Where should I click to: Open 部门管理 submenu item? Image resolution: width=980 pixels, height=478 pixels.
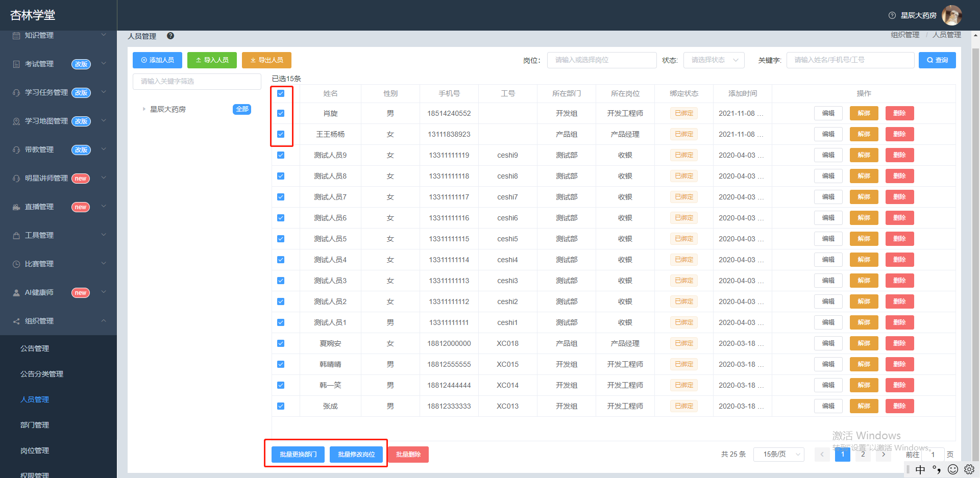35,425
